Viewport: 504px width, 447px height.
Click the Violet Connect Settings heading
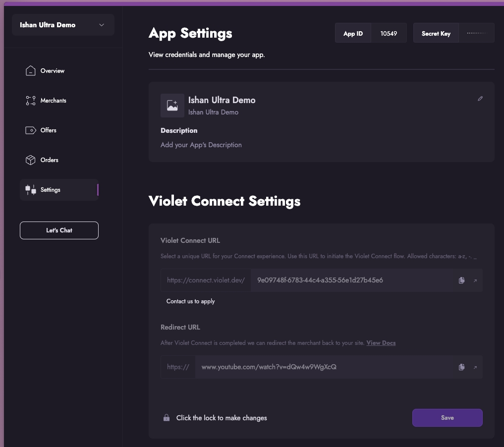tap(224, 201)
